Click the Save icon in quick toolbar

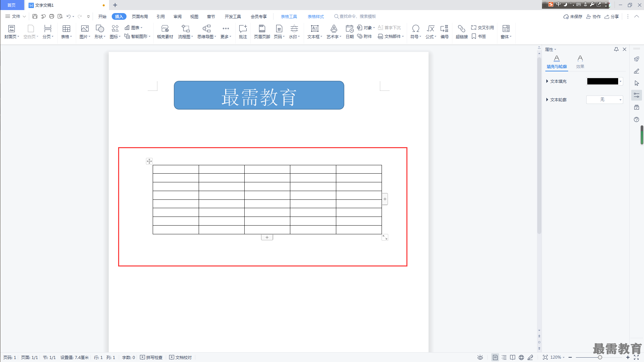[x=35, y=16]
